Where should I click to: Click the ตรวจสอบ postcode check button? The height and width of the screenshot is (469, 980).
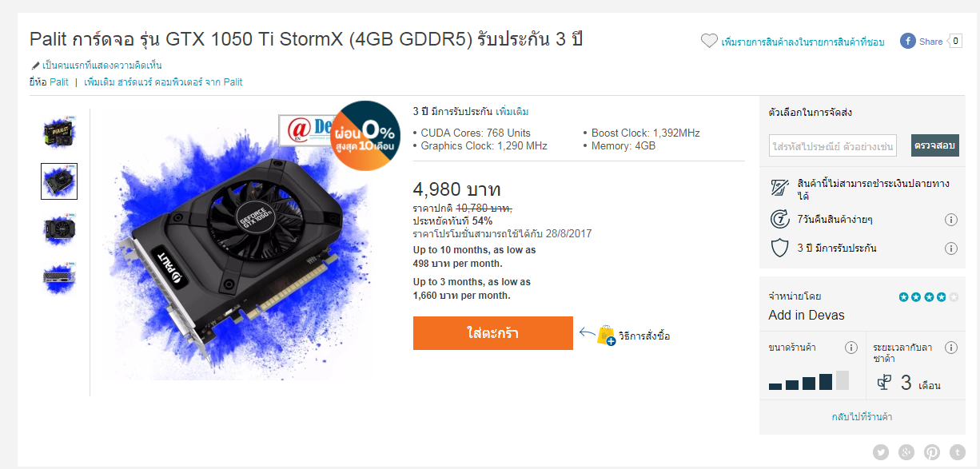[x=935, y=145]
